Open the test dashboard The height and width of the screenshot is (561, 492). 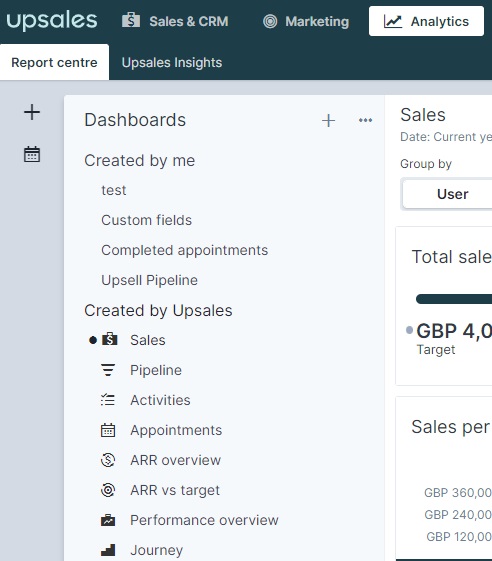(x=114, y=190)
